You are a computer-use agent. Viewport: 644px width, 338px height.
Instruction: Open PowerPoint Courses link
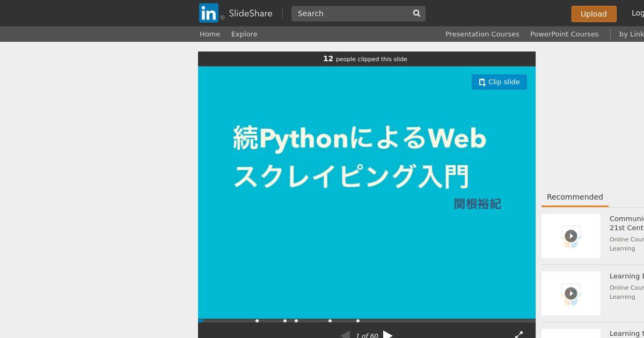(x=564, y=34)
